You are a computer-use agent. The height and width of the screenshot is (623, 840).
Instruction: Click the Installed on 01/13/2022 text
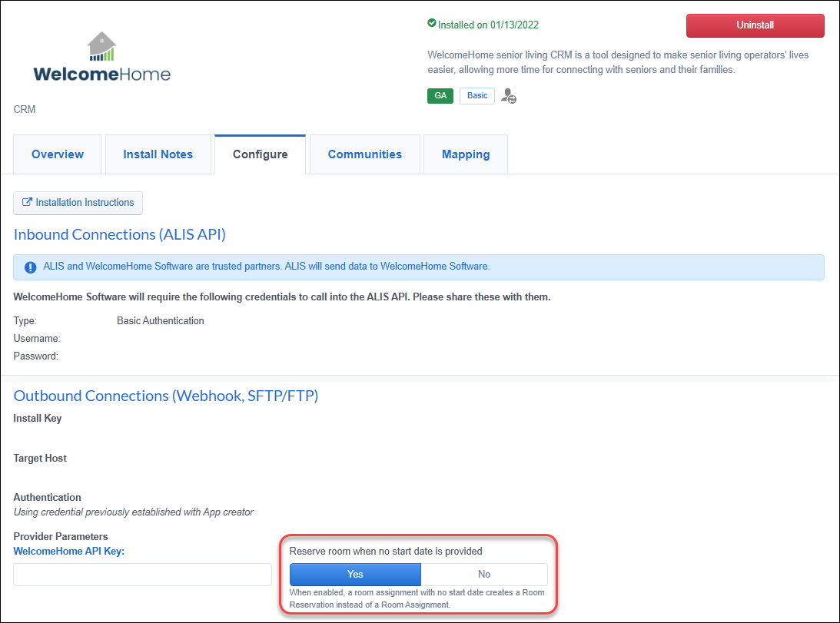point(488,25)
